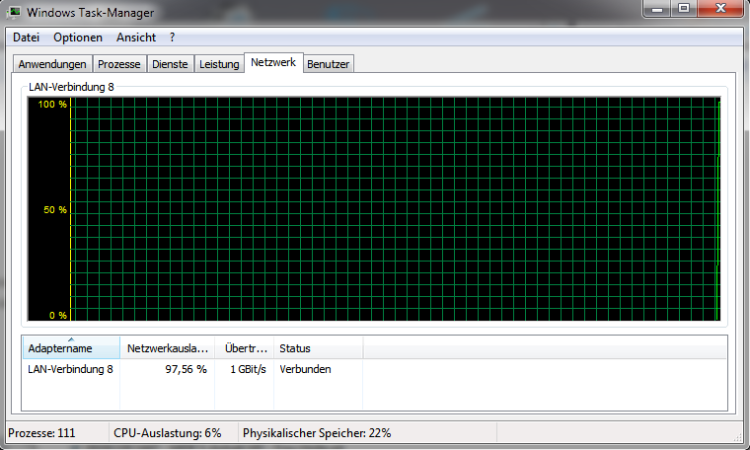This screenshot has height=450, width=750.
Task: Select the Netzwerk tab
Action: [x=273, y=62]
